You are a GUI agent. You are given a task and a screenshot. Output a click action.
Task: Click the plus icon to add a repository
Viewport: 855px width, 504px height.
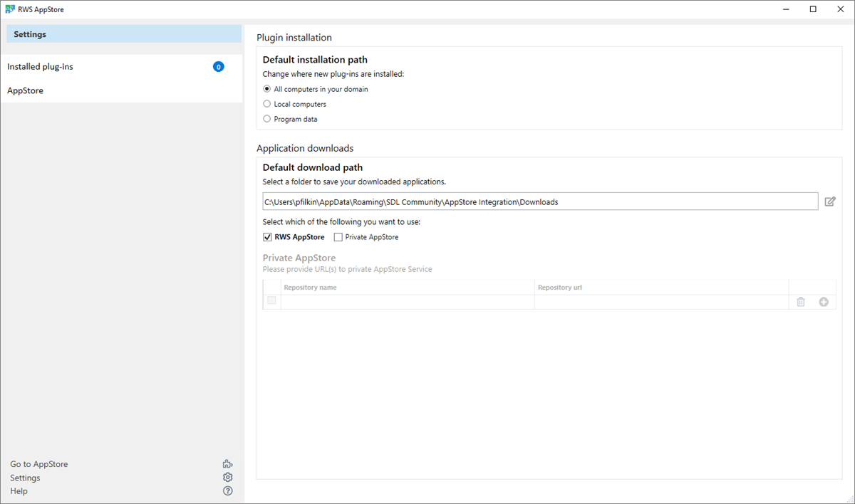[824, 301]
